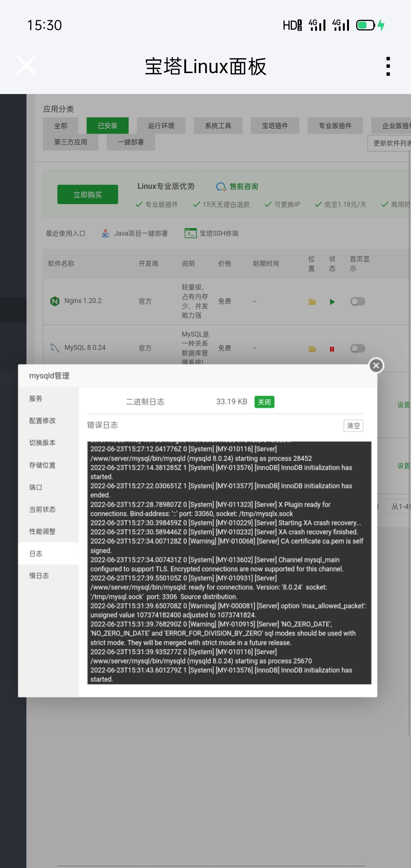Viewport: 411px width, 868px height.
Task: Open Java项目一键部署 shortcut
Action: coord(141,233)
